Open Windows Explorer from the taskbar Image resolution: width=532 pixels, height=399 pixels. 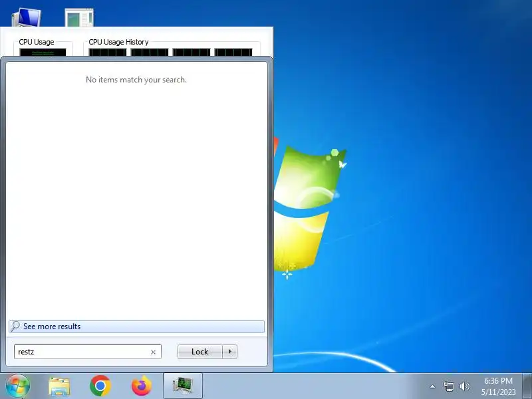pos(59,386)
